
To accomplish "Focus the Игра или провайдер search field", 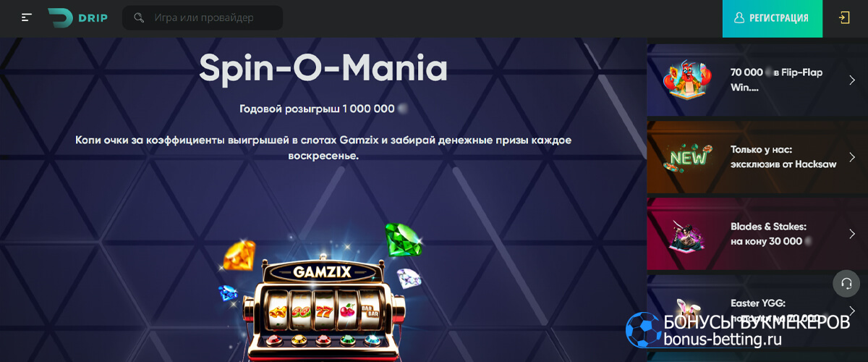I will tap(203, 18).
